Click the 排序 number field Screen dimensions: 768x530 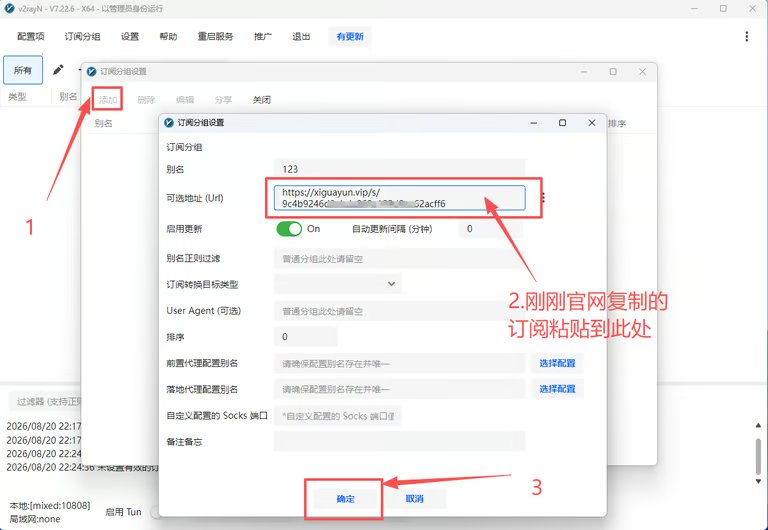click(x=306, y=337)
